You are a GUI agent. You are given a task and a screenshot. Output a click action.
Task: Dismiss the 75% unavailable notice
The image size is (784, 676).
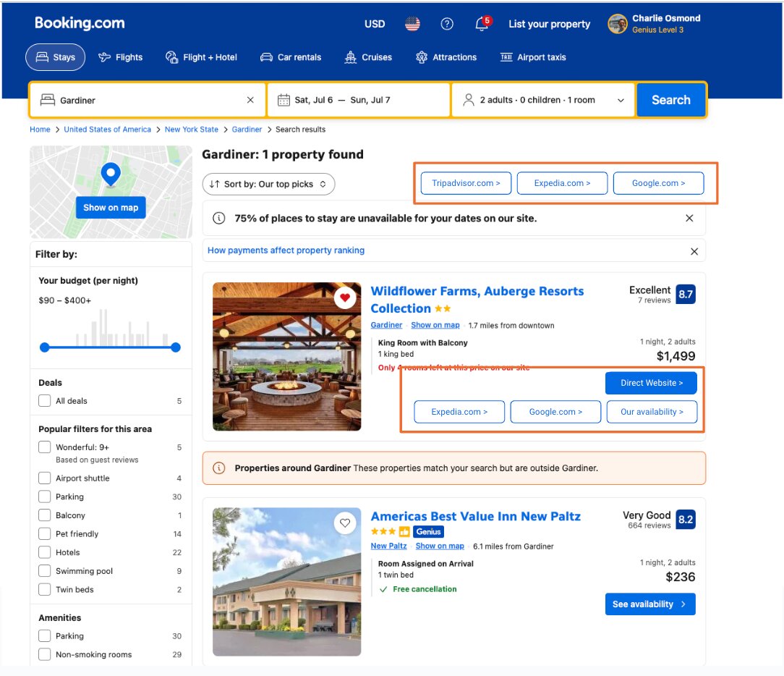click(x=689, y=218)
